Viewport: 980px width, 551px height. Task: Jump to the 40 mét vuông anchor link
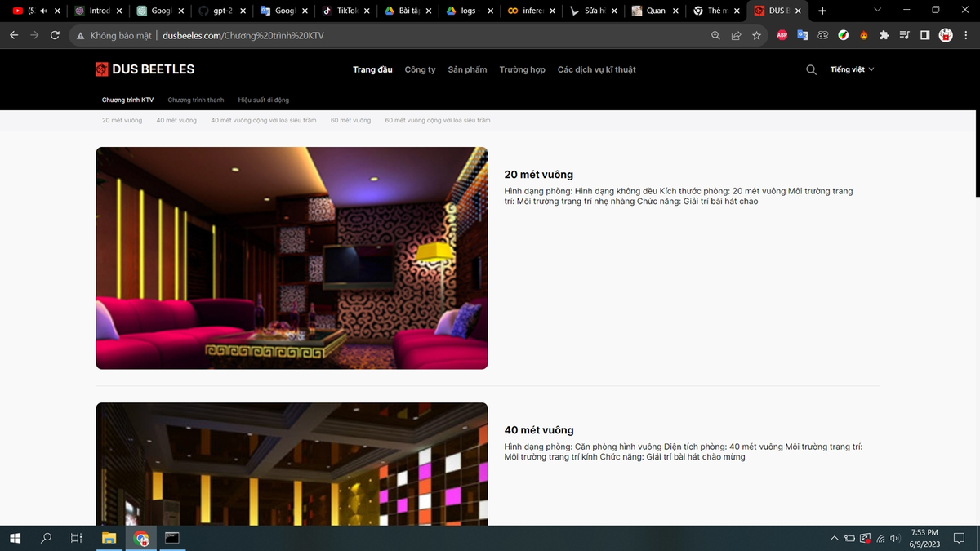click(176, 120)
